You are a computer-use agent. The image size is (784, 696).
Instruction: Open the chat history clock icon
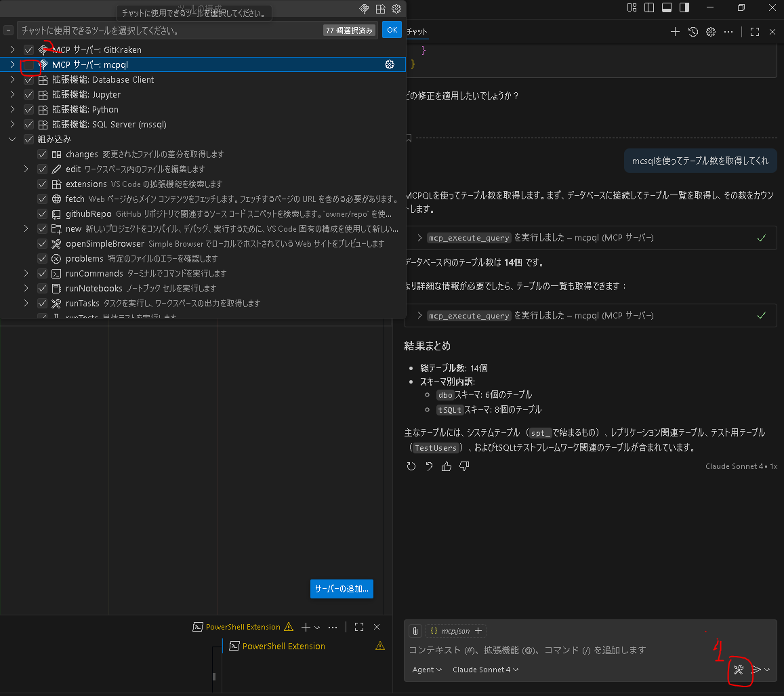tap(693, 32)
